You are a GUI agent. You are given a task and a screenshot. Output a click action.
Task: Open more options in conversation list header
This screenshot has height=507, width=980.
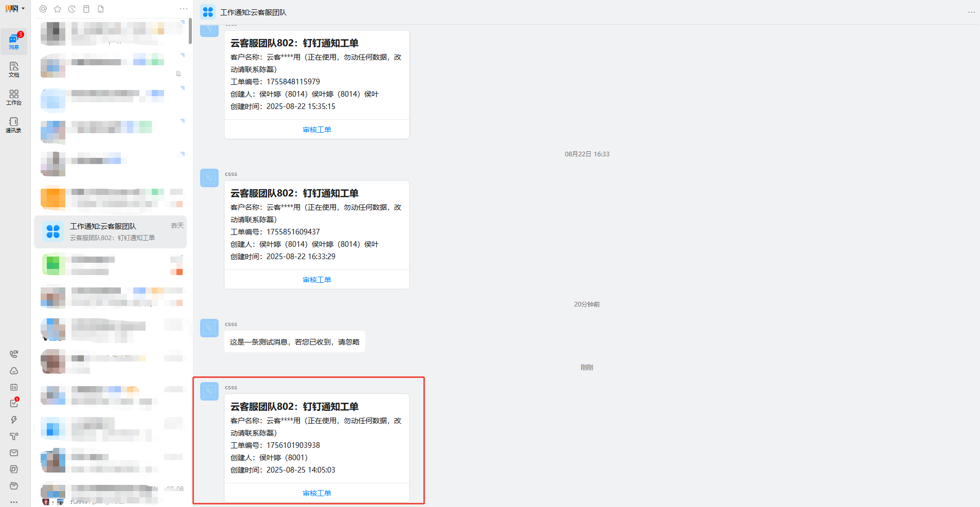(184, 9)
